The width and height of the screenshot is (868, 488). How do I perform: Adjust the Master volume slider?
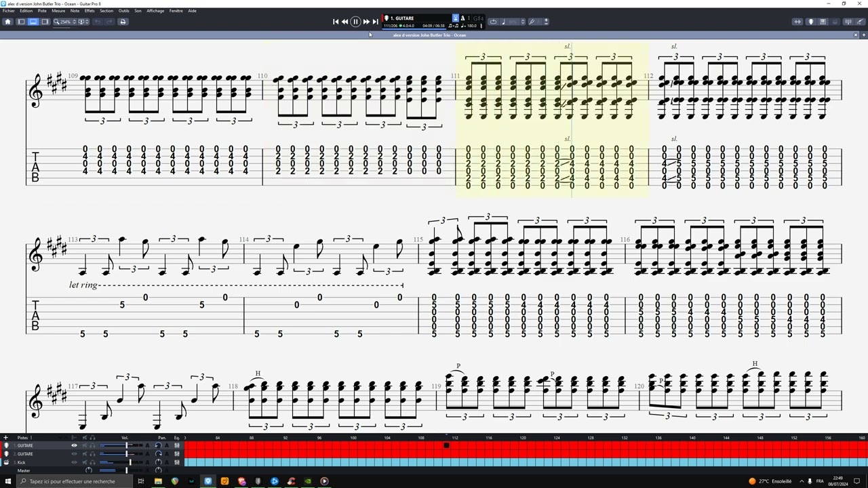click(121, 470)
